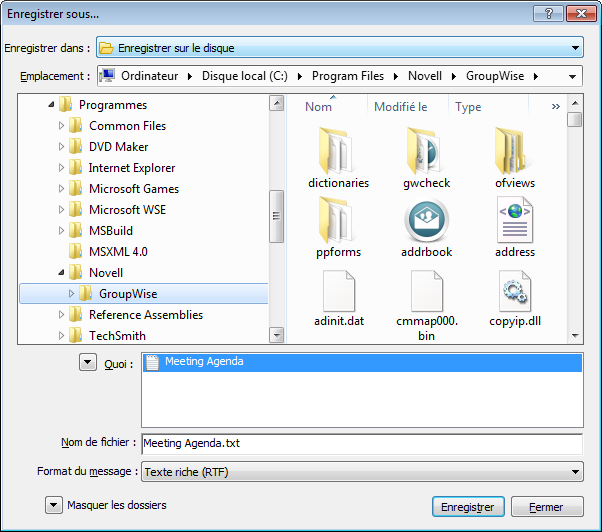602x532 pixels.
Task: Click the Fermer button
Action: [547, 507]
